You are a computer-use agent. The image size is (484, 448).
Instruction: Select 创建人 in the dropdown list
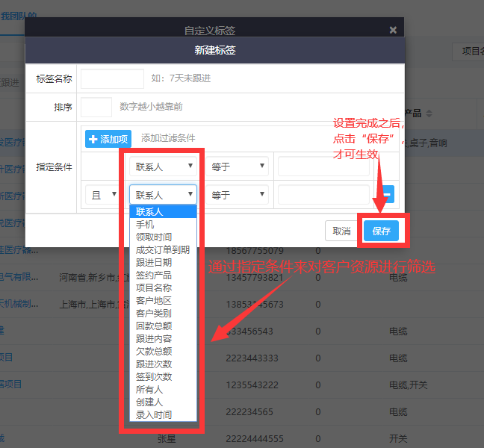tap(163, 402)
